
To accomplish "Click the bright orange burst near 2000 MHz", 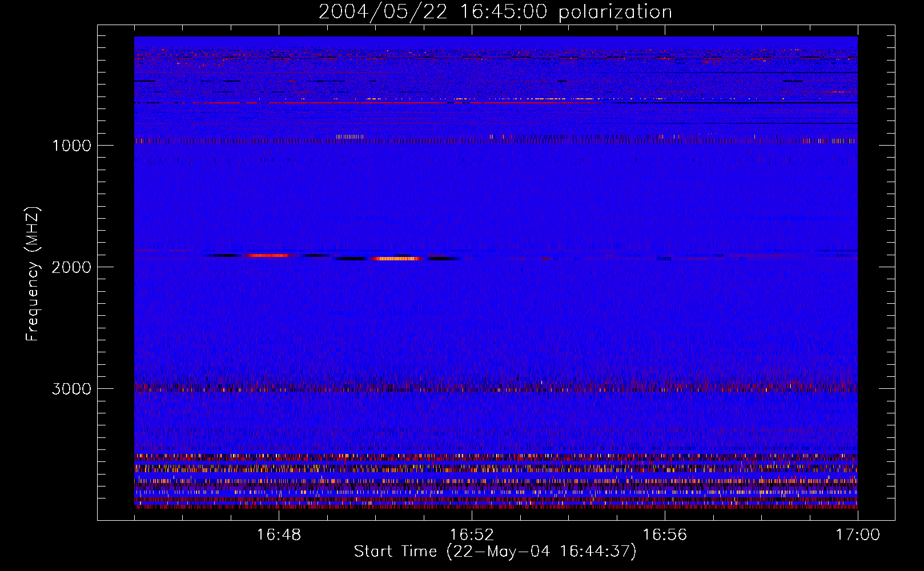I will click(396, 259).
